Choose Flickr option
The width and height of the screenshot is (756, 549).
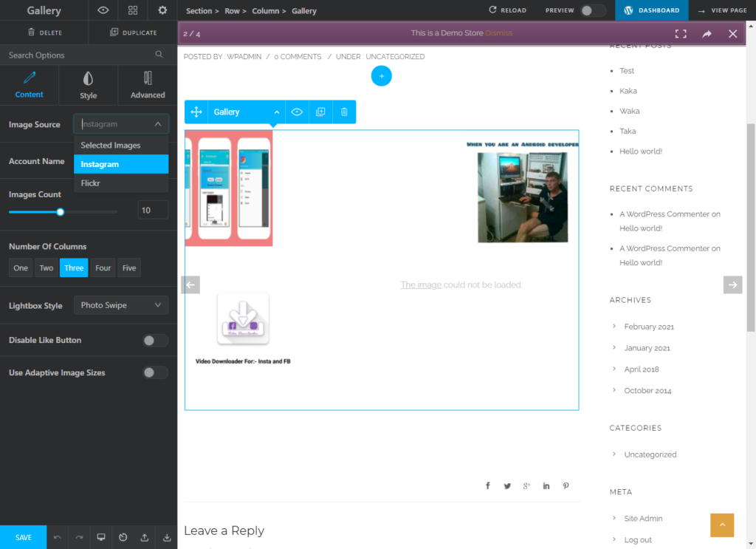click(121, 183)
